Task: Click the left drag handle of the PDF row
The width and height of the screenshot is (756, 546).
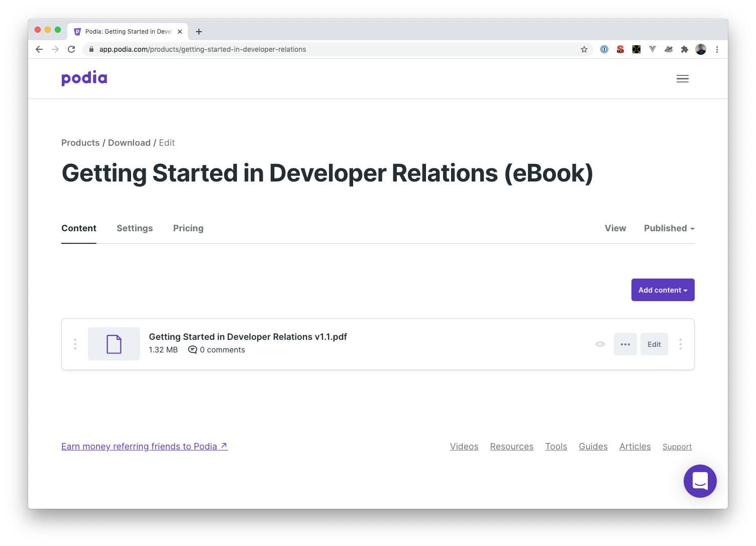Action: pyautogui.click(x=75, y=344)
